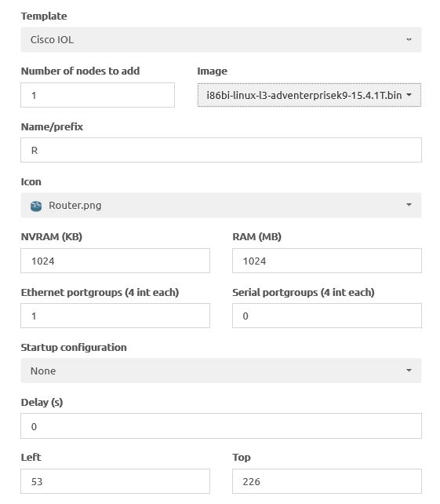Click the "Delay (s)" label
Image resolution: width=440 pixels, height=504 pixels.
[x=42, y=403]
